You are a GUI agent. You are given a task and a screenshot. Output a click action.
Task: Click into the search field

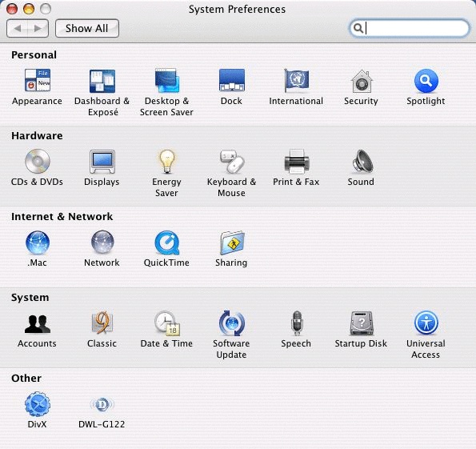pos(410,28)
